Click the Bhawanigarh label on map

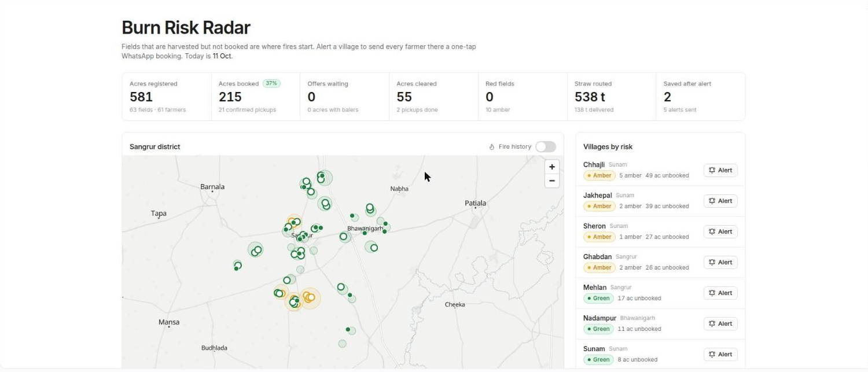pos(365,229)
